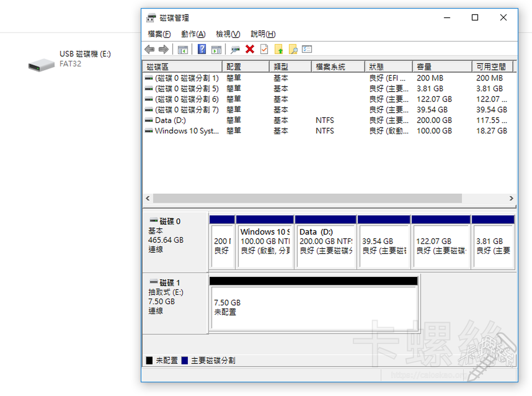Click the horizontal scrollbar right arrow
This screenshot has width=532, height=396.
[x=511, y=198]
